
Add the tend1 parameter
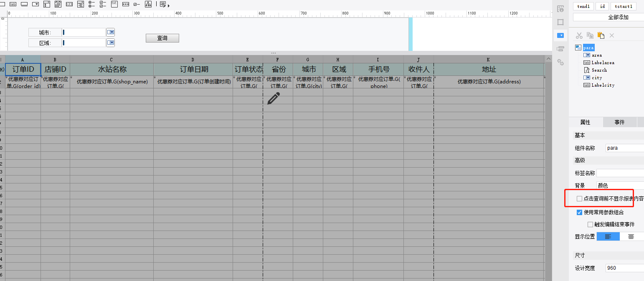(583, 6)
